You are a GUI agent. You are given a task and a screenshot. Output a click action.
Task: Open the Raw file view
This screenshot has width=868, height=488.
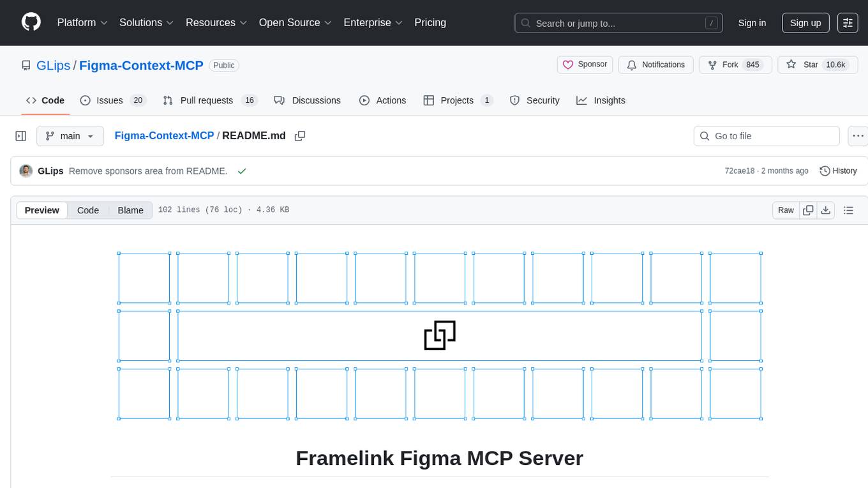pos(786,210)
